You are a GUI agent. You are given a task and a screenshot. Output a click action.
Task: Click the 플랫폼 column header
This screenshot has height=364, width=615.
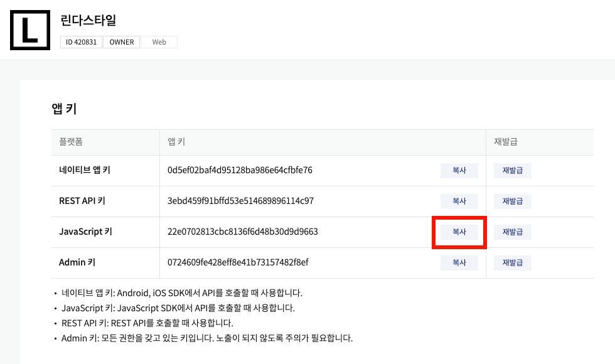(x=71, y=142)
